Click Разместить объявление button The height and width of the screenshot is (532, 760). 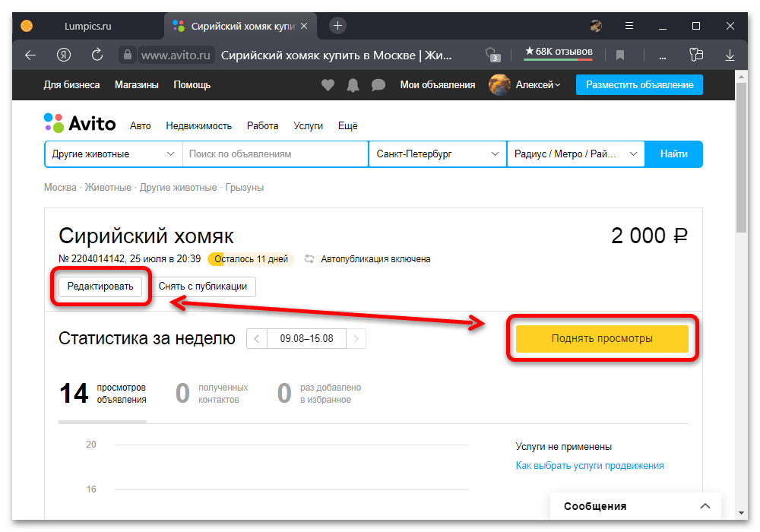639,85
